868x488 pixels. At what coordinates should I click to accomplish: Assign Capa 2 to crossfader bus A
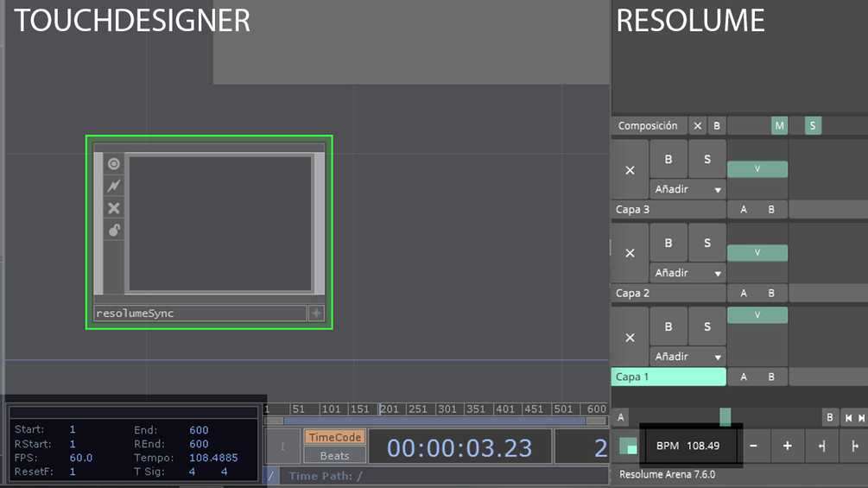tap(744, 294)
